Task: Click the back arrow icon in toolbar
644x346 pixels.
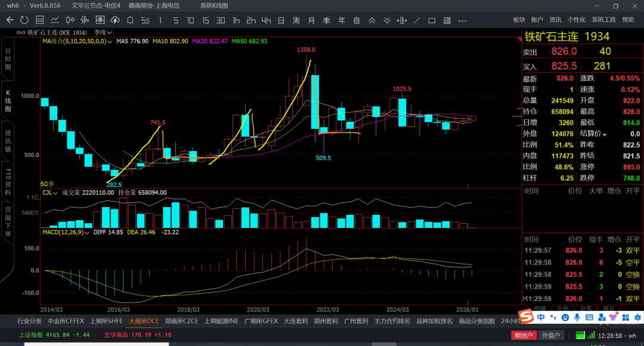Action: pos(10,20)
